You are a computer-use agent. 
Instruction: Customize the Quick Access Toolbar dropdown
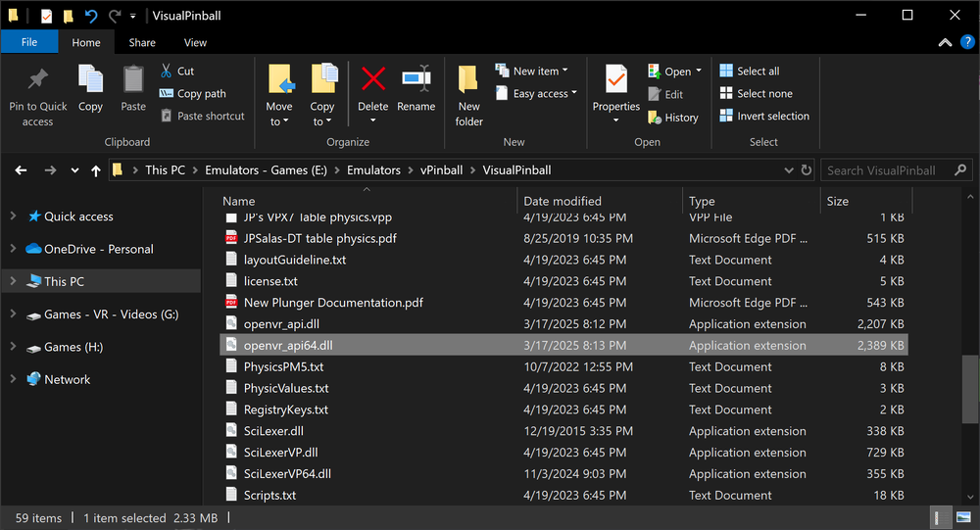click(133, 16)
